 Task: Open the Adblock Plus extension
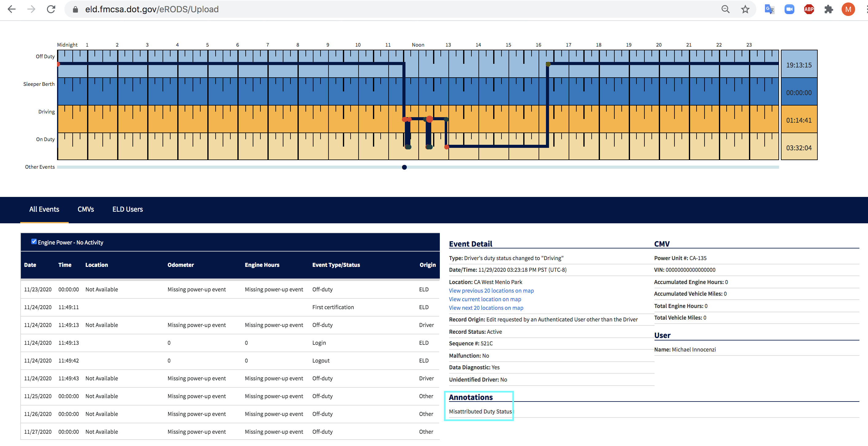pos(809,10)
